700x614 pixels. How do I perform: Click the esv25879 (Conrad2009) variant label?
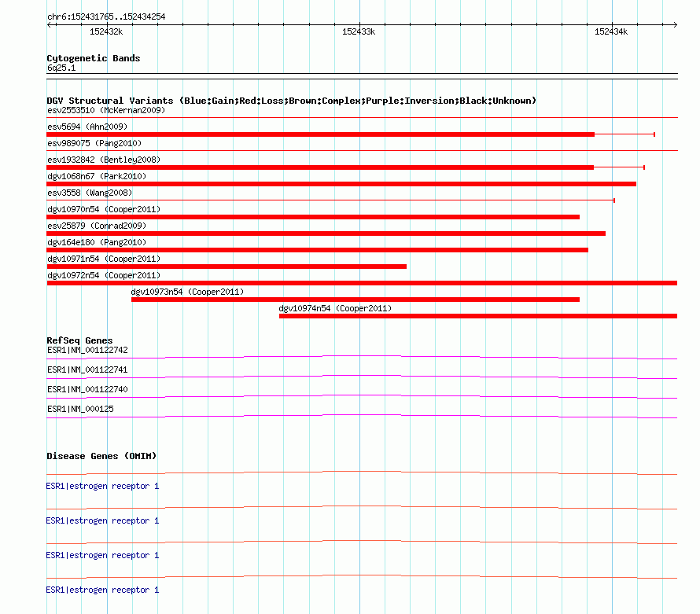coord(97,226)
